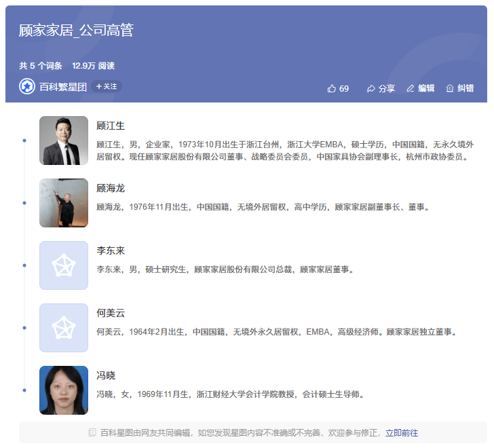
Task: Click 顾江生's description starting 顾江生，男，企业家
Action: click(x=285, y=150)
